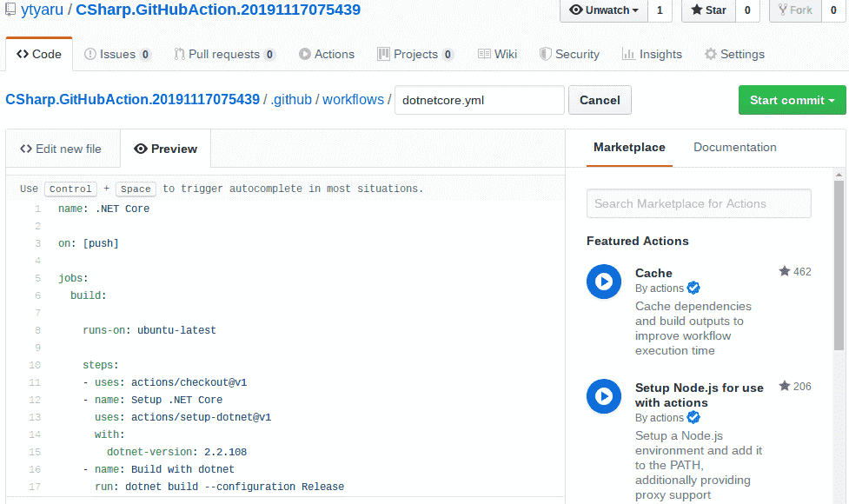Click the star icon beside 462
This screenshot has height=504, width=849.
[784, 271]
